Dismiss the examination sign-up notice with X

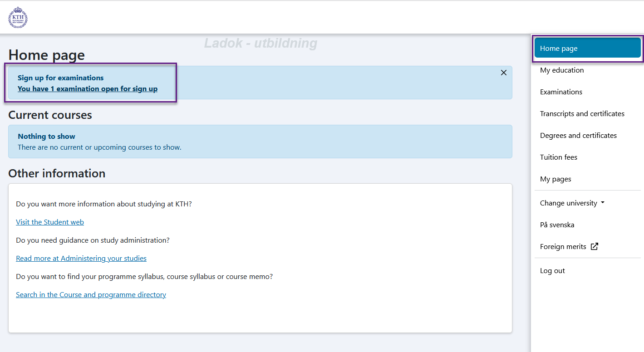[x=503, y=73]
